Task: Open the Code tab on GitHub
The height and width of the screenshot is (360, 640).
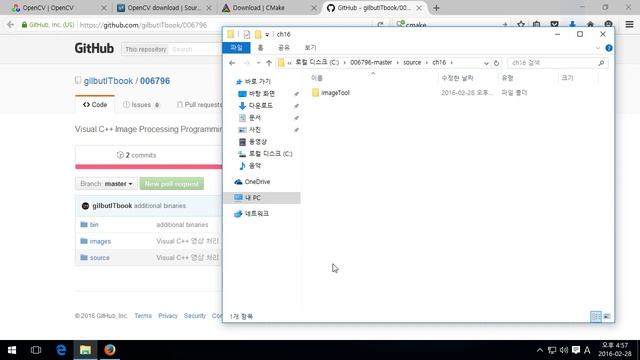Action: [95, 105]
